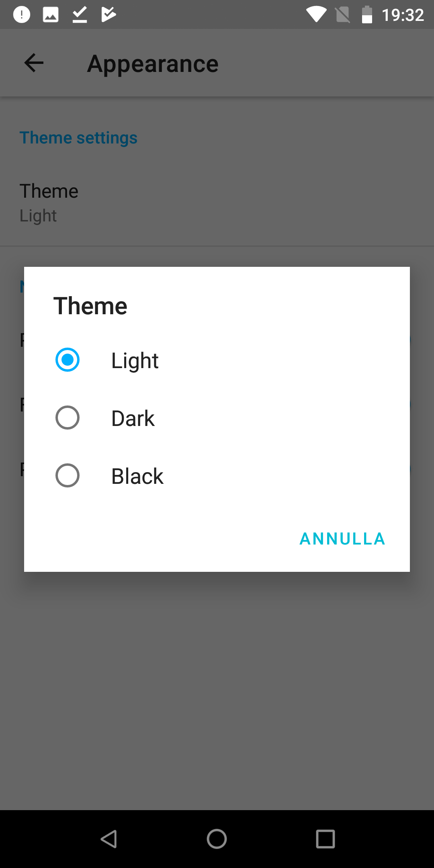Screen dimensions: 434x868
Task: Tap the tasks checkmark notification icon
Action: (x=108, y=15)
